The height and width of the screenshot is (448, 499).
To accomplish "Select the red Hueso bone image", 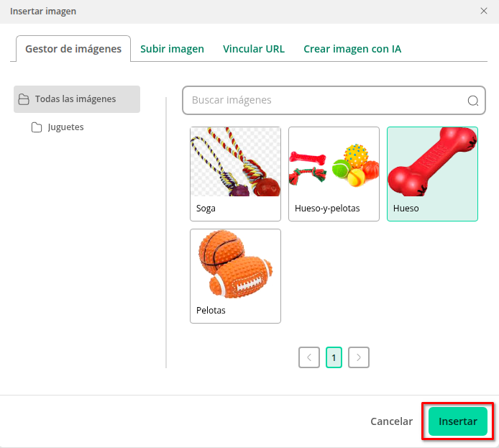I will click(432, 174).
